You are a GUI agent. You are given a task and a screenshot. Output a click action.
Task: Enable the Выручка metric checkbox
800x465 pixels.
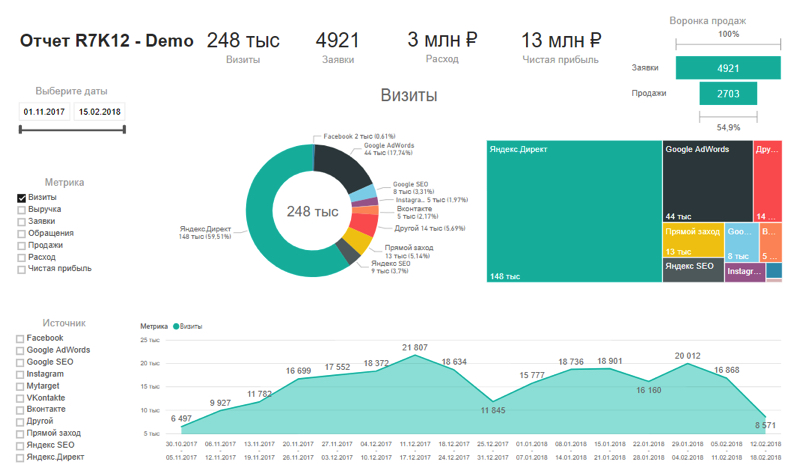tap(22, 210)
